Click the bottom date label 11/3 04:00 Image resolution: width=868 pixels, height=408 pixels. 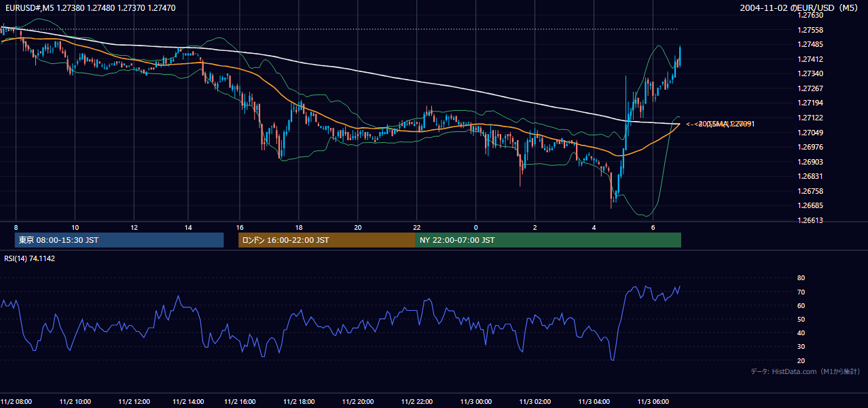coord(594,401)
